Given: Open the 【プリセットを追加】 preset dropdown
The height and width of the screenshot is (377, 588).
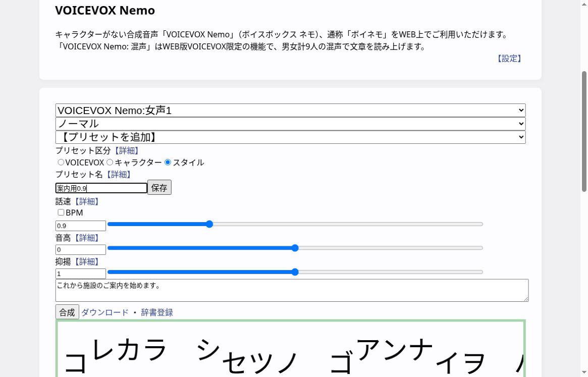Looking at the screenshot, I should pos(290,137).
